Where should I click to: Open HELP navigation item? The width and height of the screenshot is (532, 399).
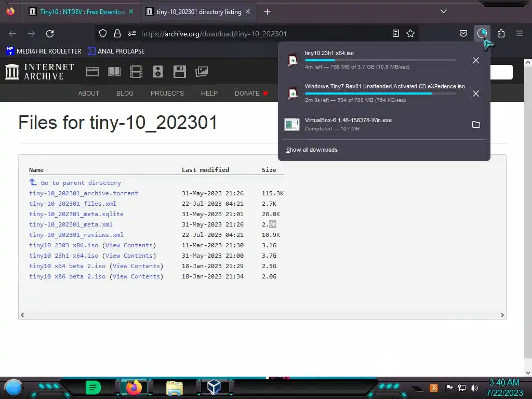coord(209,94)
